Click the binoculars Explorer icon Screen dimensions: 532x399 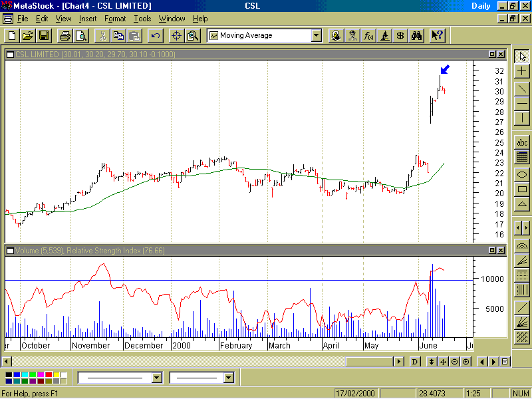[x=416, y=36]
